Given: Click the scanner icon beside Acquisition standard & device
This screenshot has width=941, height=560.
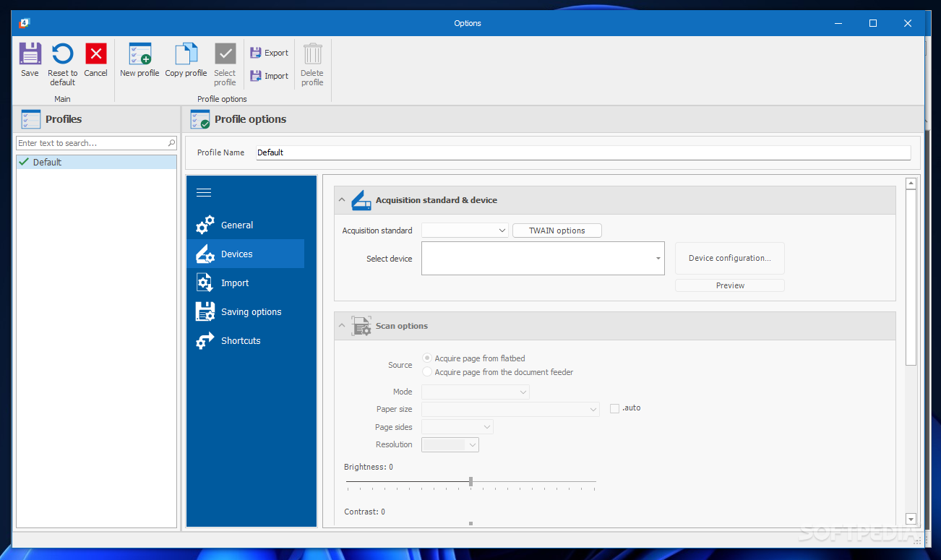Looking at the screenshot, I should pyautogui.click(x=361, y=200).
